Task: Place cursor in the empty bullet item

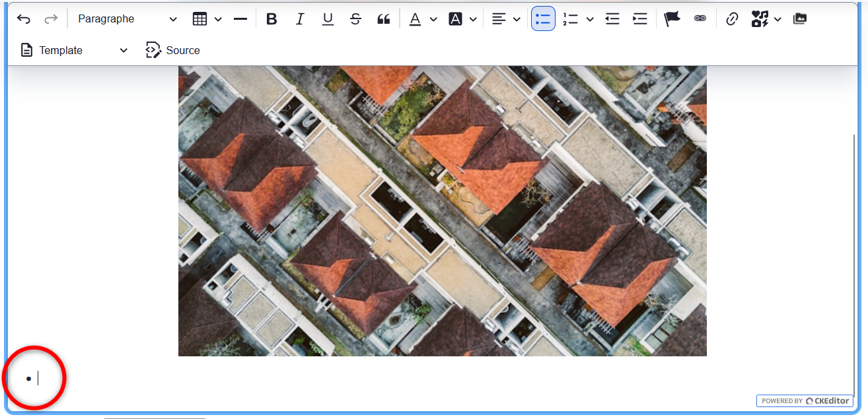Action: [x=38, y=379]
